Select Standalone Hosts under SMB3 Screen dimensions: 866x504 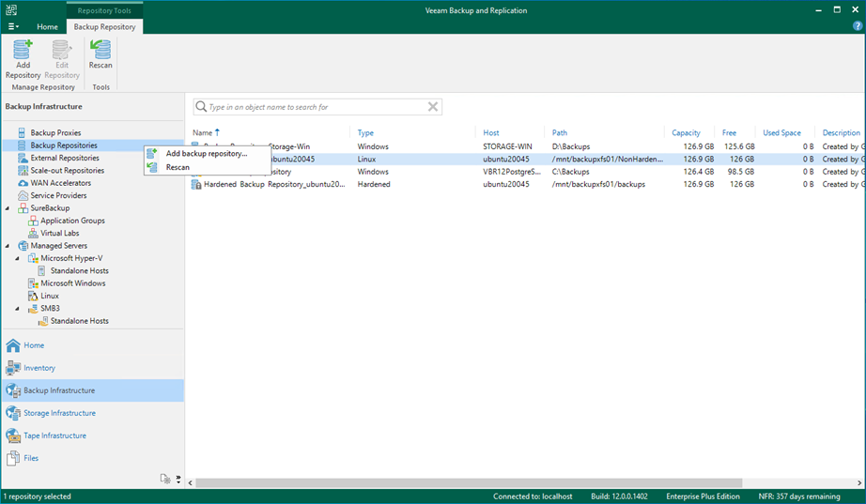(79, 321)
